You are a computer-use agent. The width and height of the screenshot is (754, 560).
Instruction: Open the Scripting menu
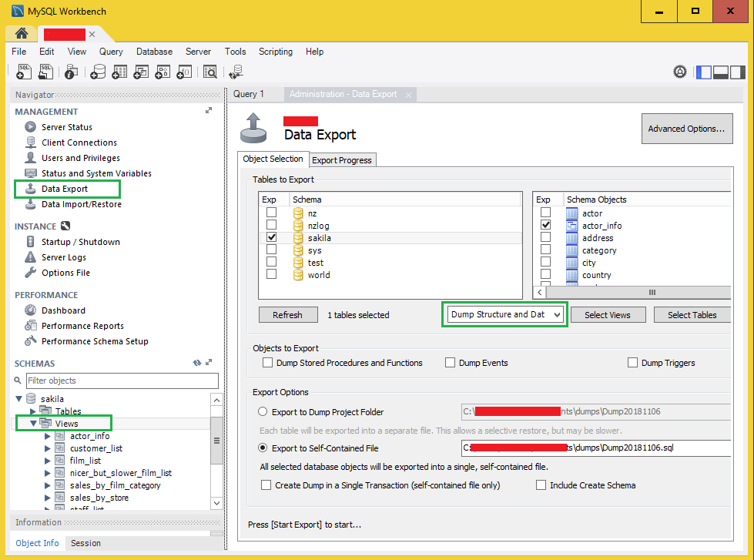276,52
